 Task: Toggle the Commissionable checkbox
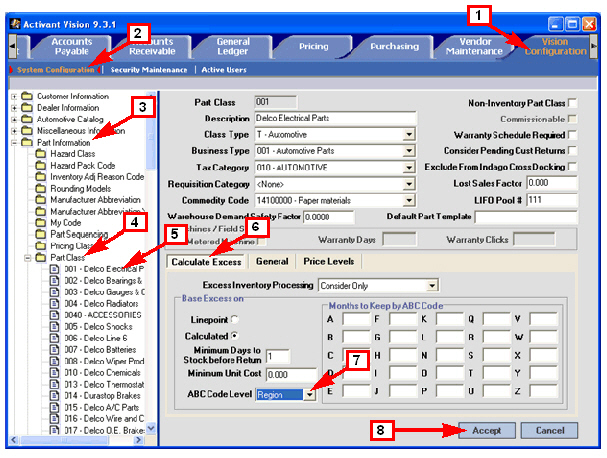pos(572,119)
